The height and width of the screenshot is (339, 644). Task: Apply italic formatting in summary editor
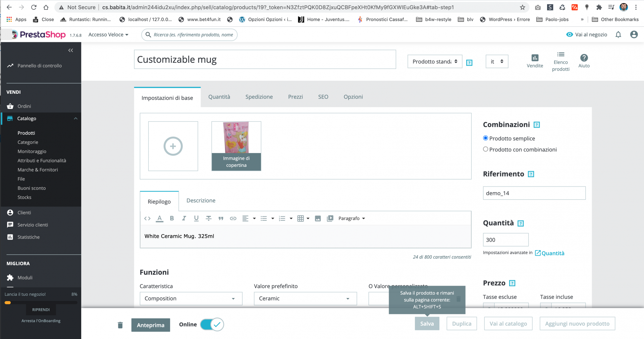pyautogui.click(x=184, y=218)
